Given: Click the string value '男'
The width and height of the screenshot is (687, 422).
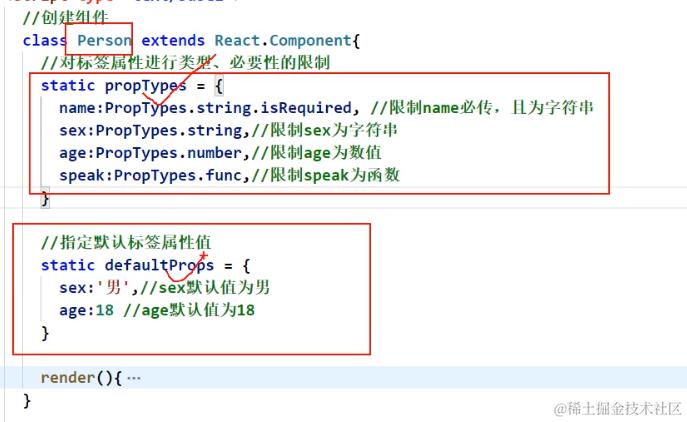Looking at the screenshot, I should [113, 287].
